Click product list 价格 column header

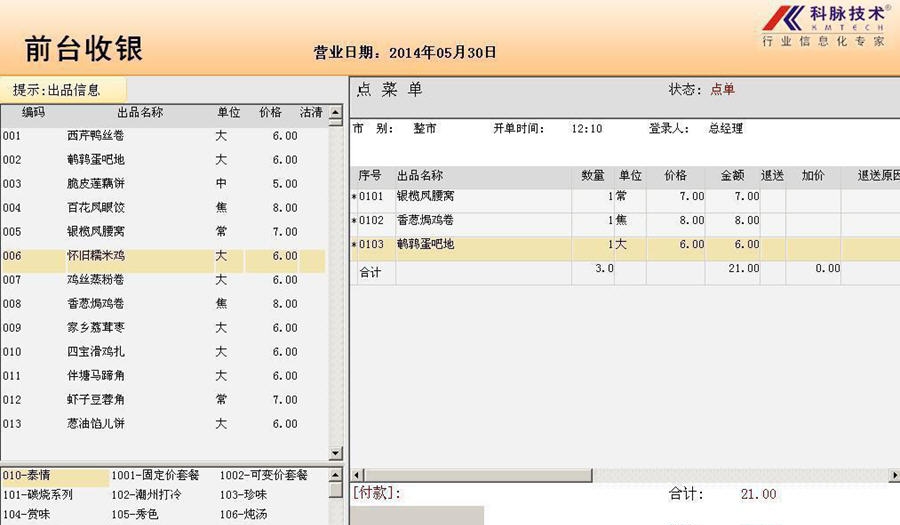tap(270, 112)
